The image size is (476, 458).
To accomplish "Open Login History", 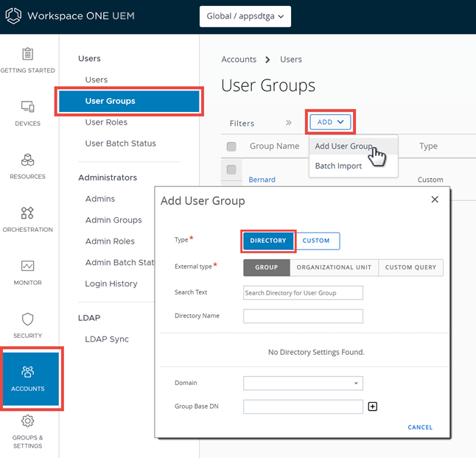I will pyautogui.click(x=111, y=284).
